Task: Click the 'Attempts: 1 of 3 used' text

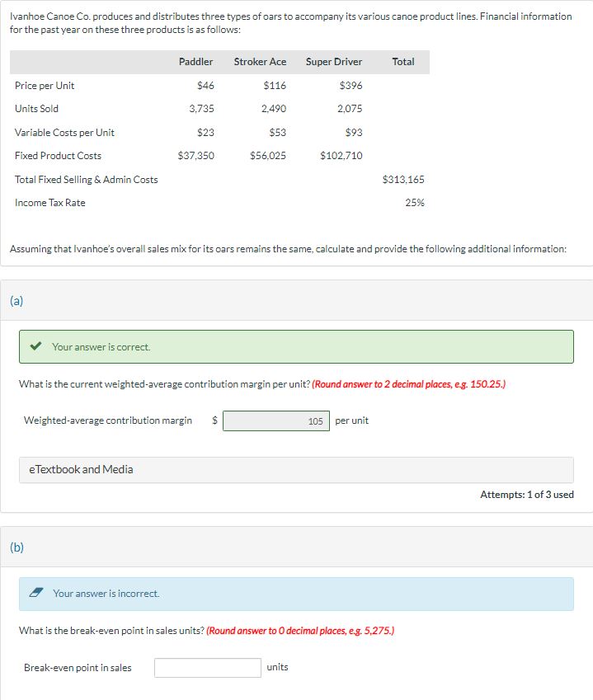Action: 527,494
